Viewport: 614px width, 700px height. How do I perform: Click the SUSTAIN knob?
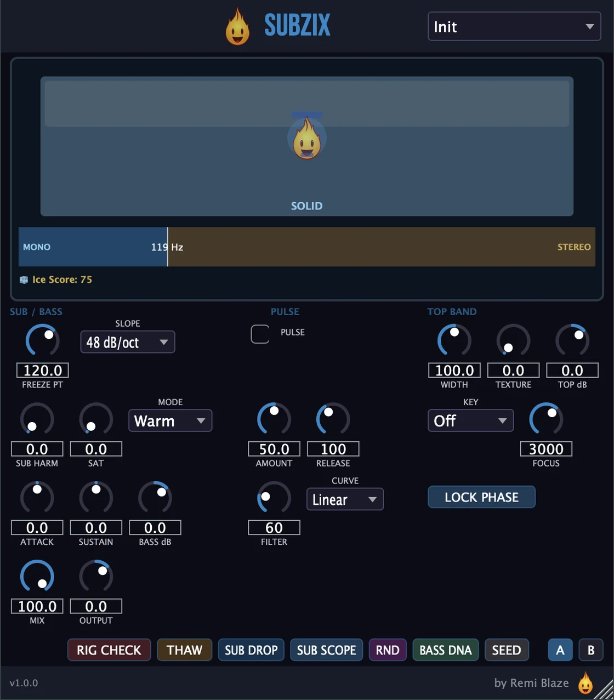pos(96,498)
